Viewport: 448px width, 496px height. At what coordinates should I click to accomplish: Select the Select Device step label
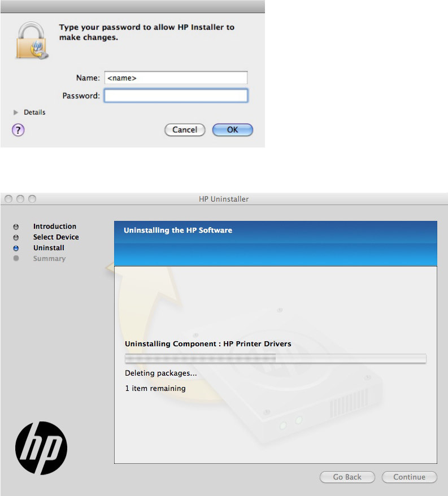pos(56,237)
